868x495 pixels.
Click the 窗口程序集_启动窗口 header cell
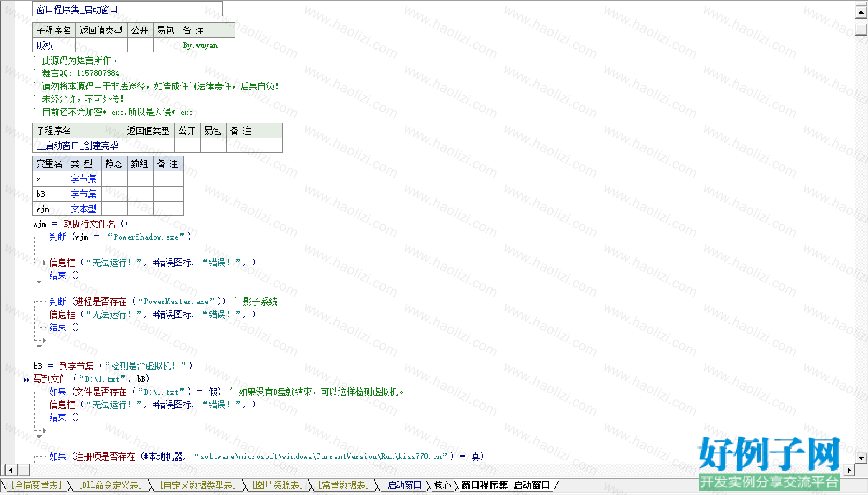click(x=78, y=9)
